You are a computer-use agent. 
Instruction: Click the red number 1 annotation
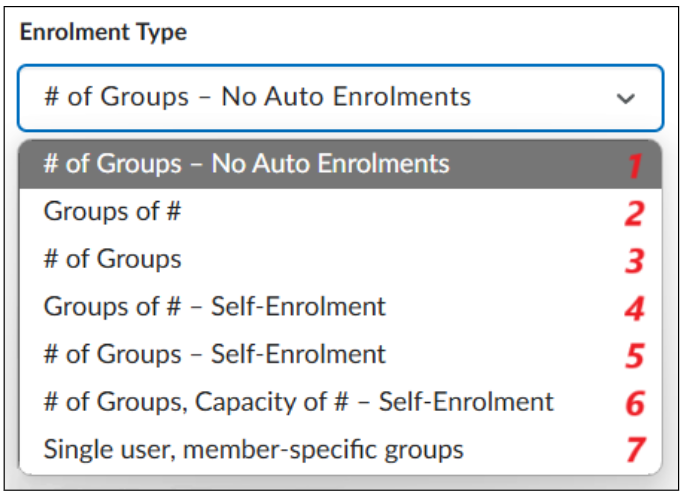635,166
